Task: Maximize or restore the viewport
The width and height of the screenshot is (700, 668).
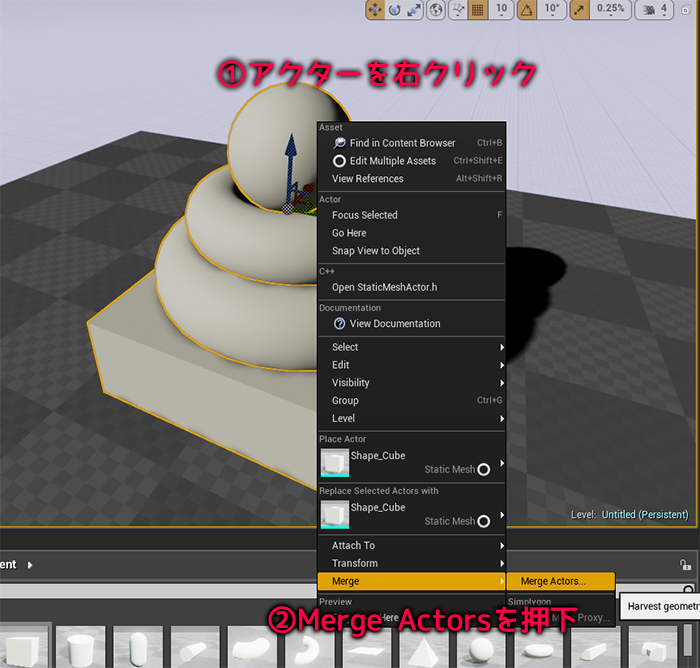Action: click(x=686, y=10)
